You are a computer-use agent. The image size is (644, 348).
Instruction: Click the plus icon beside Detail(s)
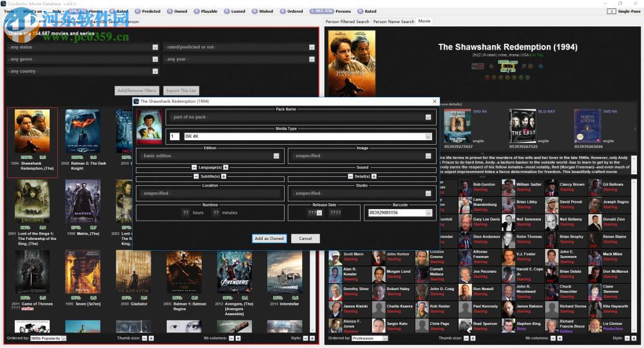pyautogui.click(x=374, y=176)
